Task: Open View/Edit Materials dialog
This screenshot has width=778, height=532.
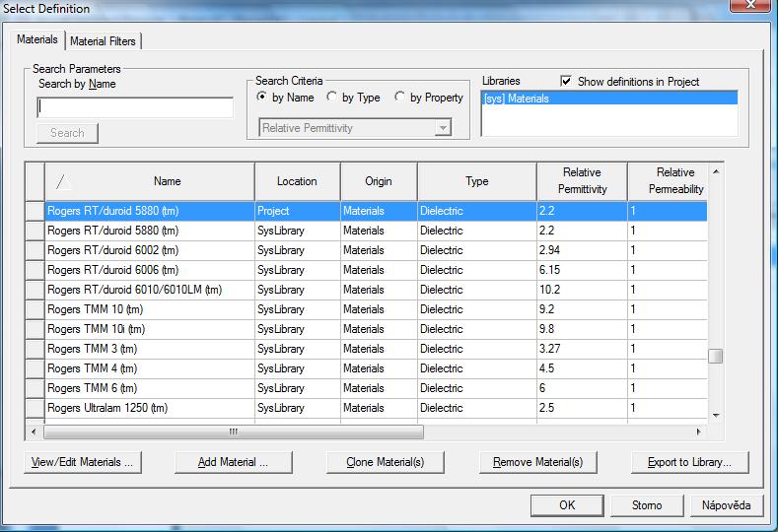Action: click(x=83, y=462)
